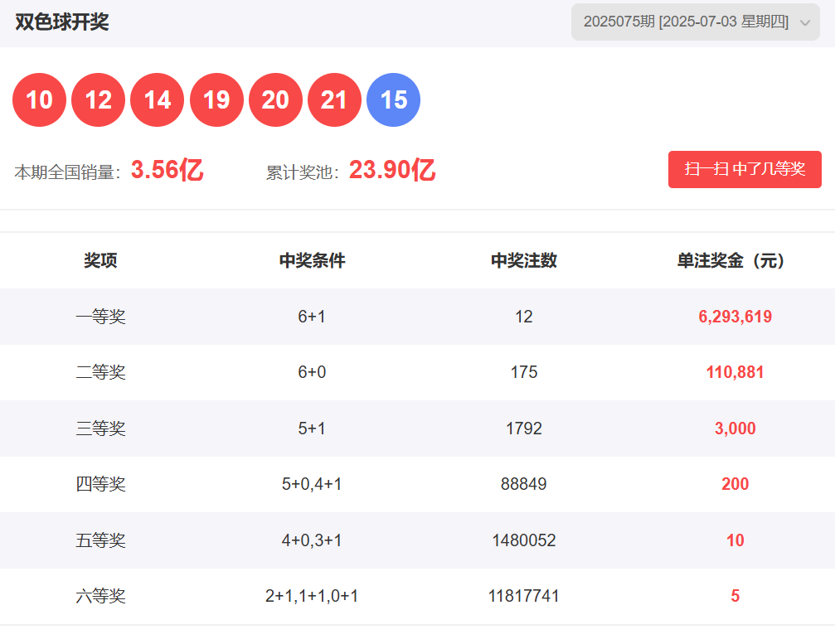
Task: Click the dropdown chevron next to 星期四
Action: [805, 22]
